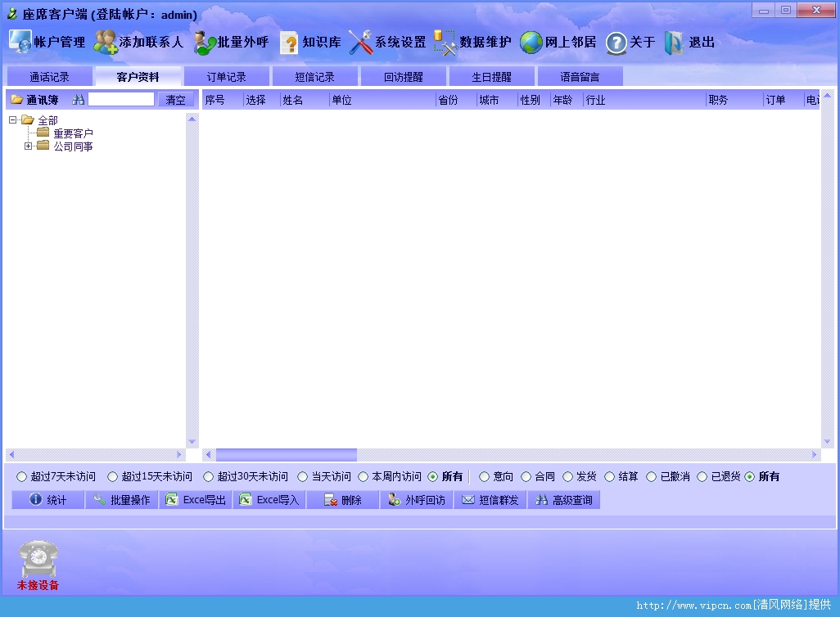Viewport: 840px width, 617px height.
Task: Open 系统设置 system settings tools icon
Action: pyautogui.click(x=360, y=43)
